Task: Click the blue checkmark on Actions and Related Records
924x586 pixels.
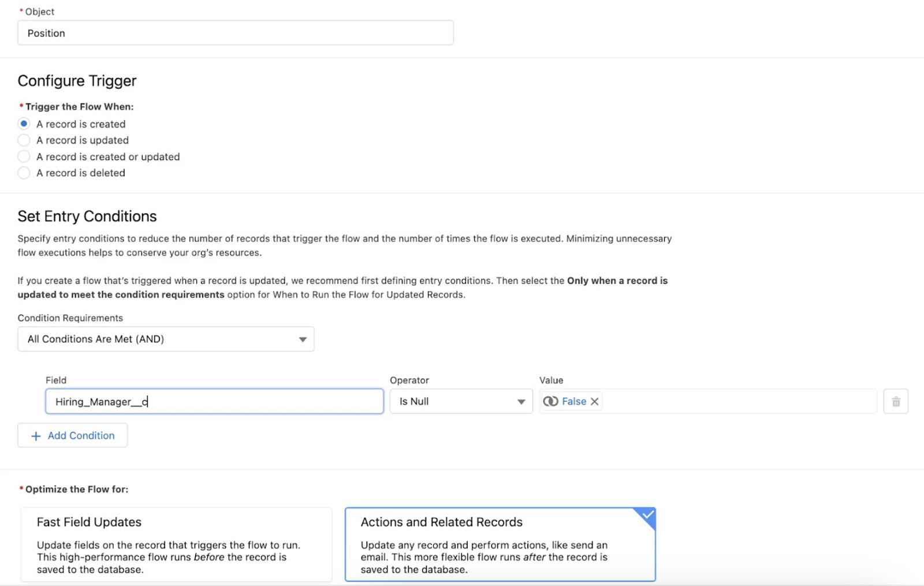Action: tap(647, 514)
